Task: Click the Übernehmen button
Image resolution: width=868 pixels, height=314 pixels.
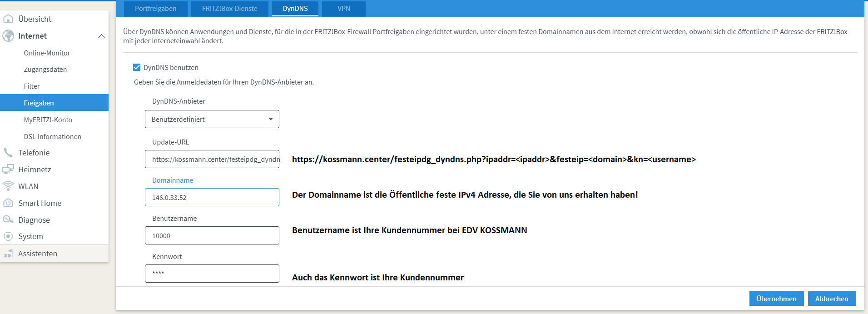Action: click(777, 299)
